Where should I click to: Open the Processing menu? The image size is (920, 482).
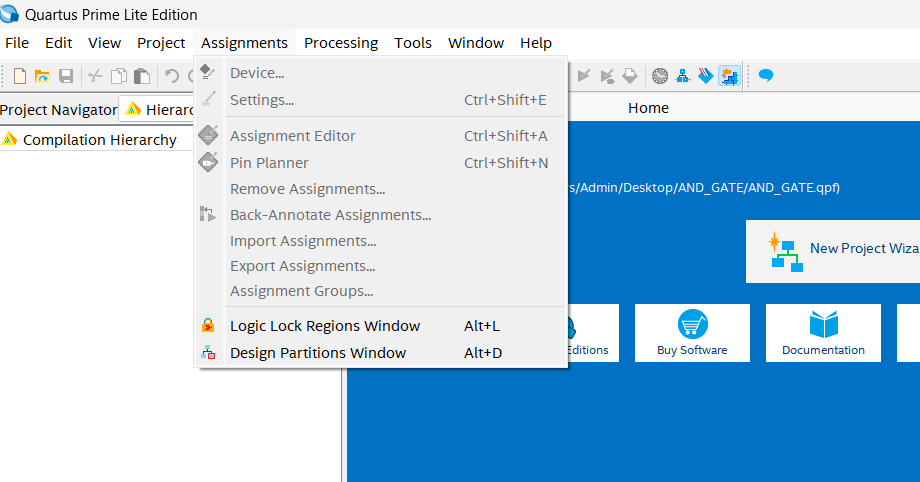tap(341, 43)
